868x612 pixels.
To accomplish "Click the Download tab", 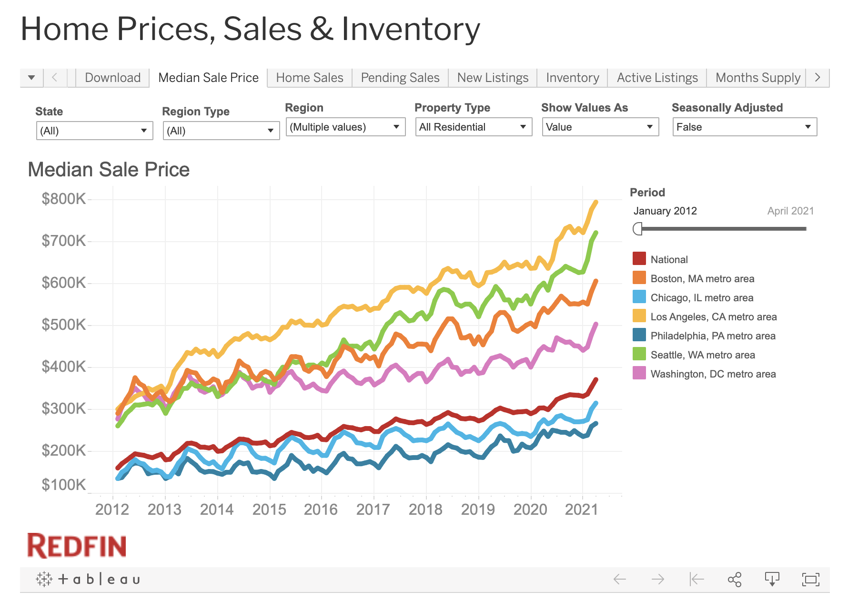I will [113, 78].
